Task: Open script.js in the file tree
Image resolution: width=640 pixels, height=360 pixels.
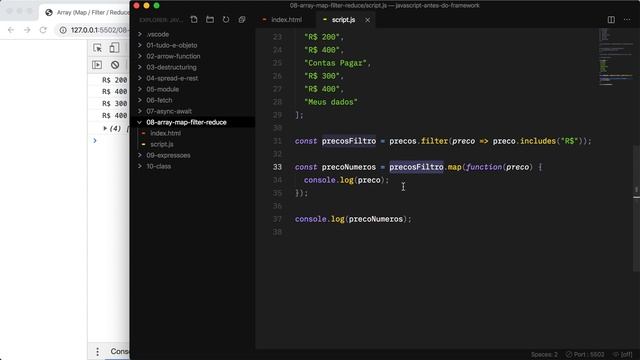Action: click(162, 144)
